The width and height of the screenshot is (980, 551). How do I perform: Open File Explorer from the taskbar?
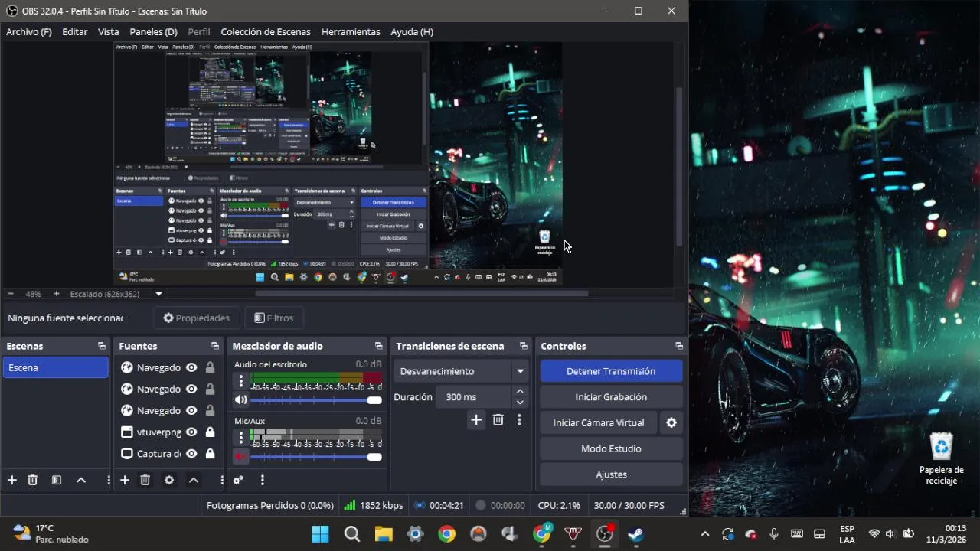(x=384, y=534)
